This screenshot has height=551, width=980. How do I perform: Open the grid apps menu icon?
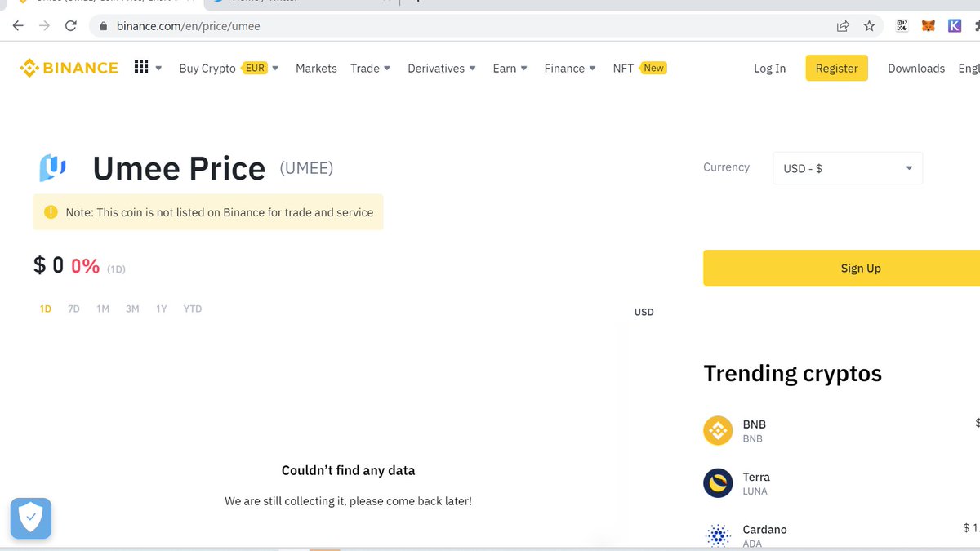[x=141, y=67]
